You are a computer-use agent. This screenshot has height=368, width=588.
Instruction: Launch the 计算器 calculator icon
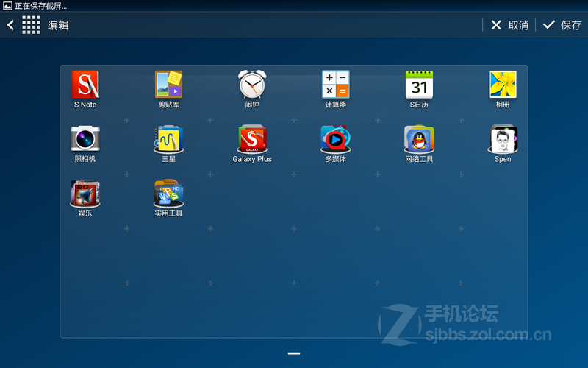click(336, 85)
